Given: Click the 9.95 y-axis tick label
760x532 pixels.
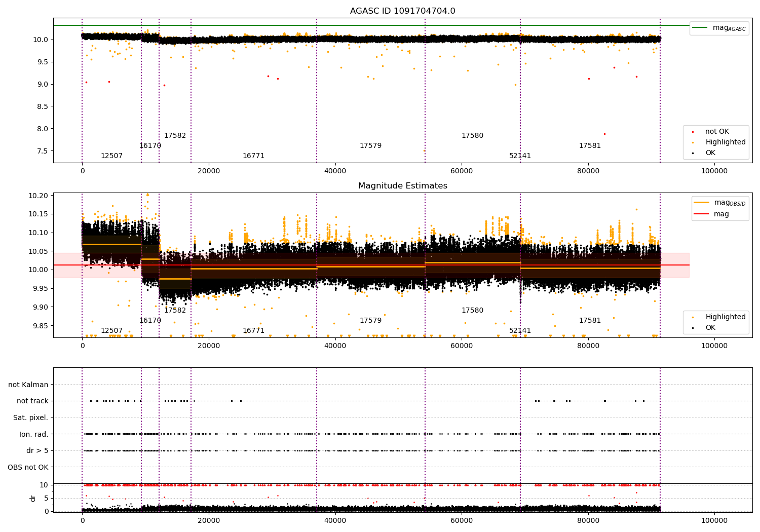Looking at the screenshot, I should click(40, 289).
